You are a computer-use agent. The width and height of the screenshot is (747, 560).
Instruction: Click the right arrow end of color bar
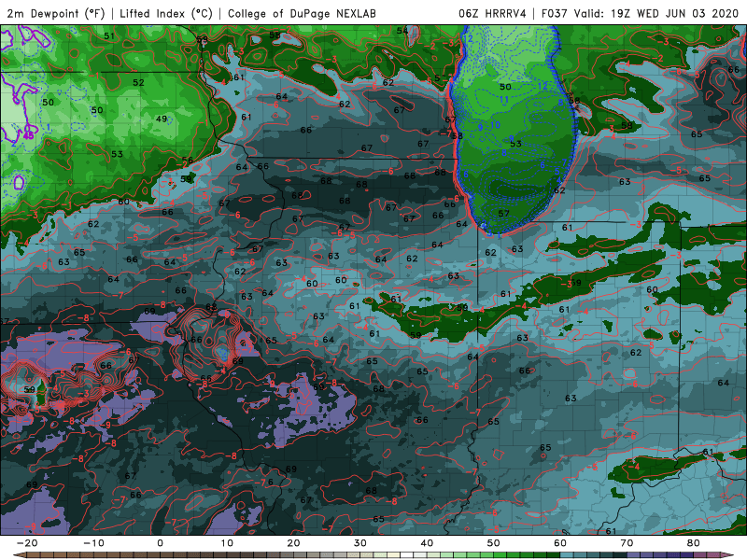tap(728, 555)
